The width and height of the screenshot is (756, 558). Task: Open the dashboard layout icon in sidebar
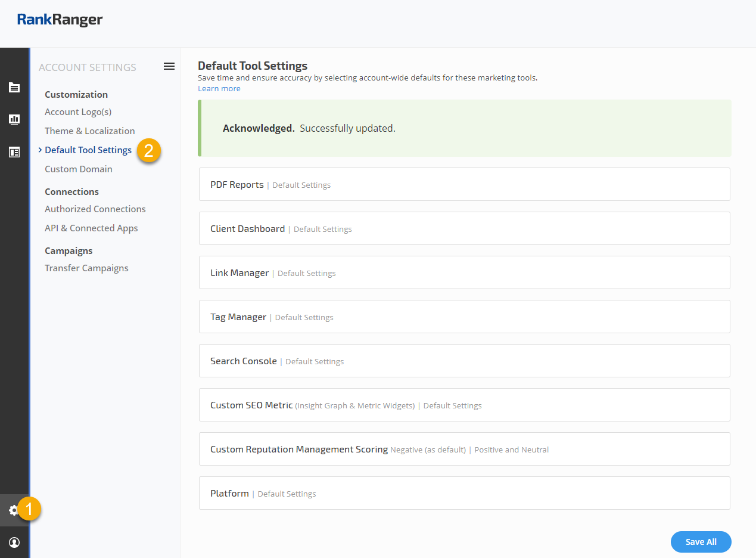pyautogui.click(x=14, y=152)
